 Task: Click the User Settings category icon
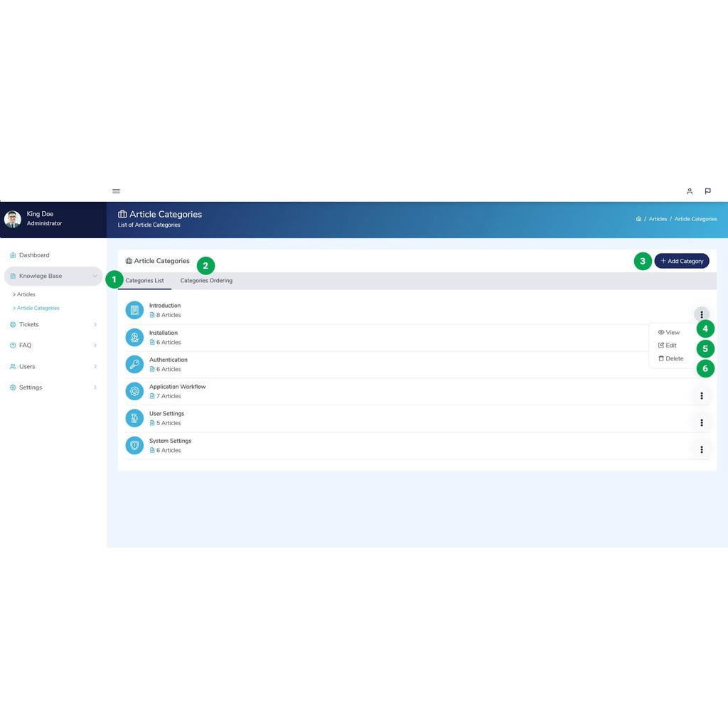click(x=134, y=418)
